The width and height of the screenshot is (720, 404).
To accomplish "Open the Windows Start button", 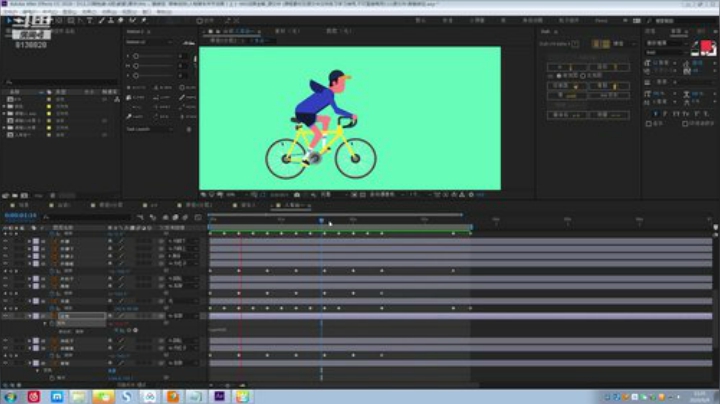I will (x=10, y=396).
